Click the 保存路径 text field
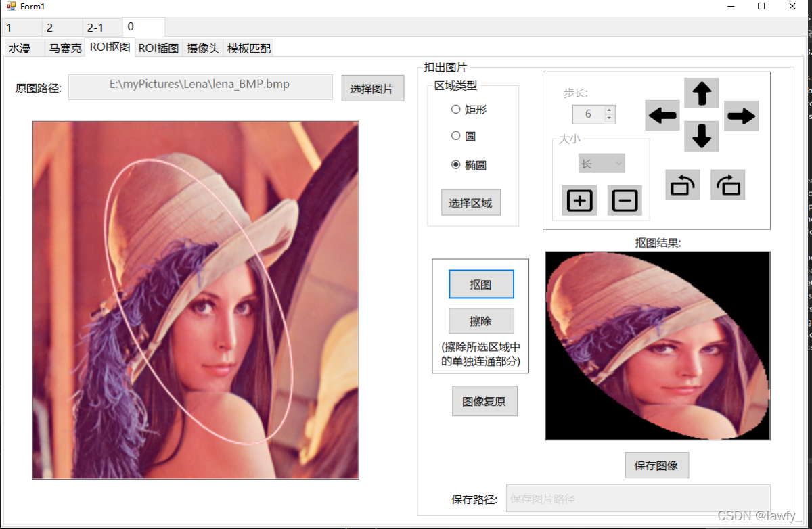The width and height of the screenshot is (812, 529). (x=636, y=499)
